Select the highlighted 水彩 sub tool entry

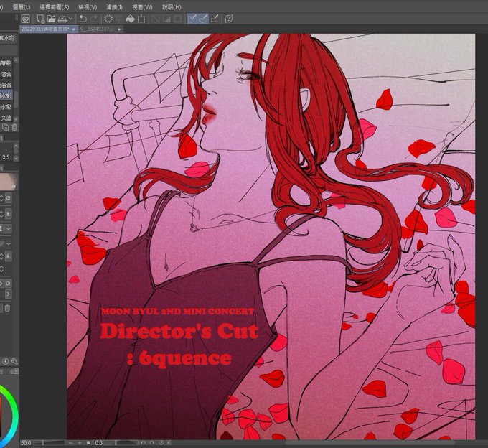[x=6, y=95]
